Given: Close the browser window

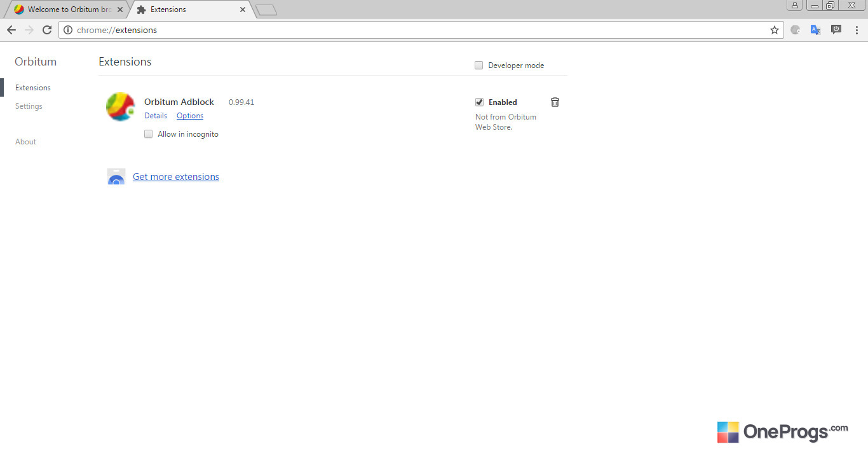Looking at the screenshot, I should click(851, 5).
